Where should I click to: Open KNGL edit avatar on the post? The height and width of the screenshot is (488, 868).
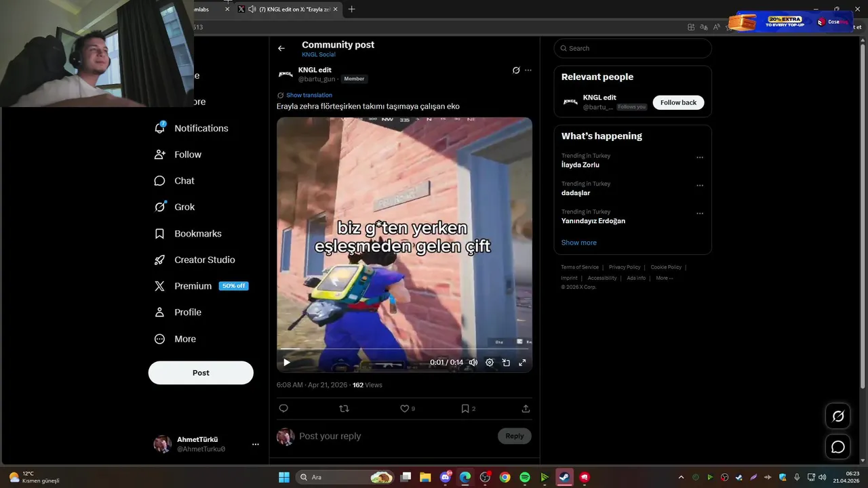click(x=285, y=74)
